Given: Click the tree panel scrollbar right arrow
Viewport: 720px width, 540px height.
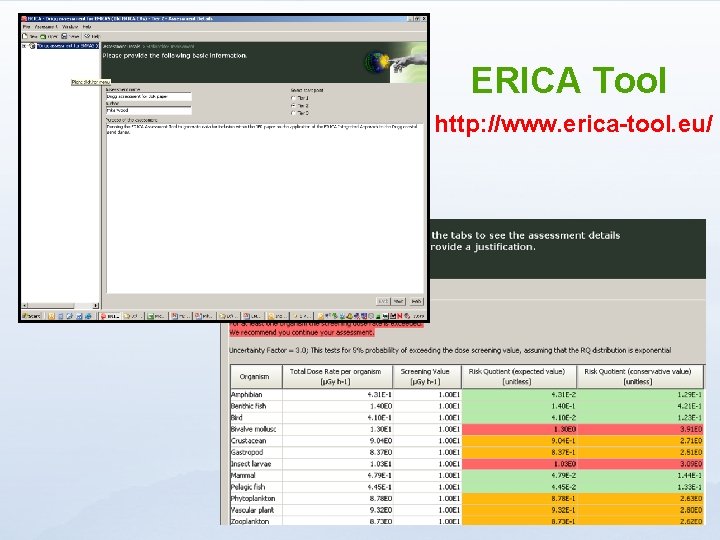Looking at the screenshot, I should [x=96, y=305].
